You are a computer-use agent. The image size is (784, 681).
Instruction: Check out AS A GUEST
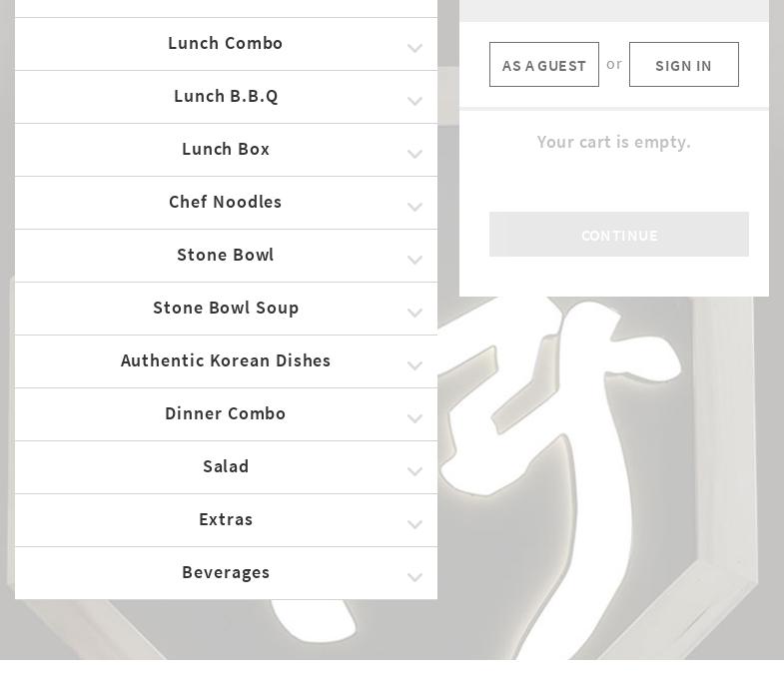tap(544, 65)
